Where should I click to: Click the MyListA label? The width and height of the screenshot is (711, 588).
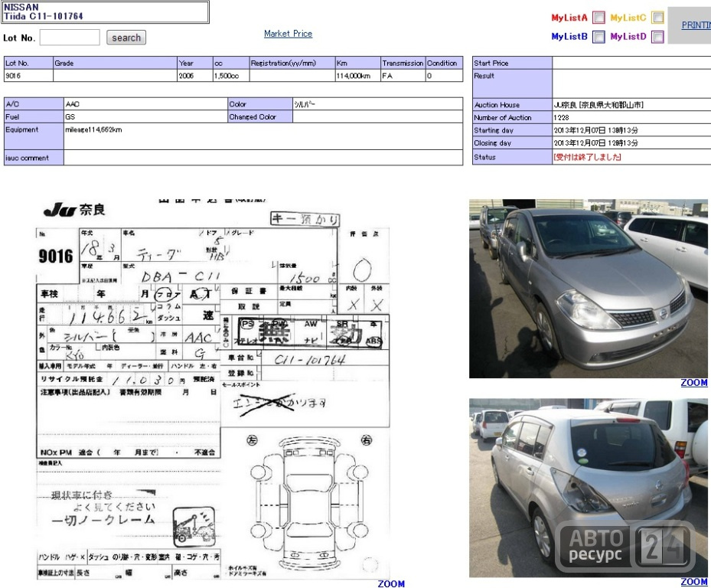pyautogui.click(x=569, y=18)
